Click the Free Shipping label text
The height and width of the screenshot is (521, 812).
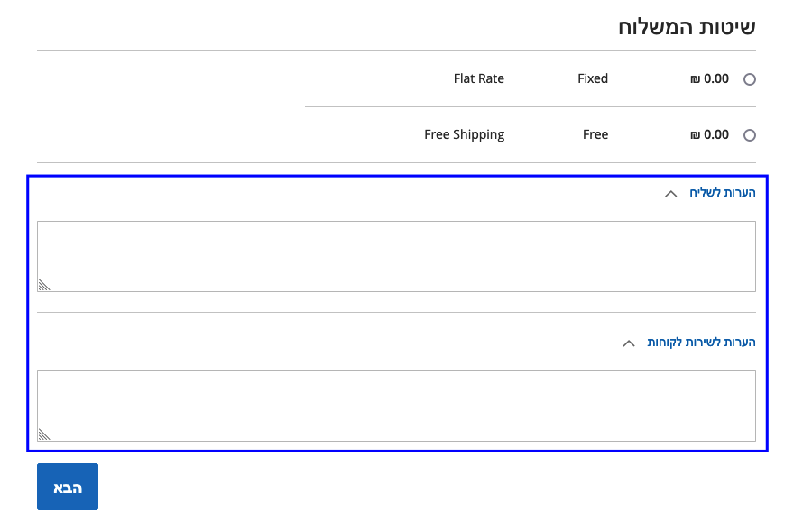pyautogui.click(x=464, y=134)
